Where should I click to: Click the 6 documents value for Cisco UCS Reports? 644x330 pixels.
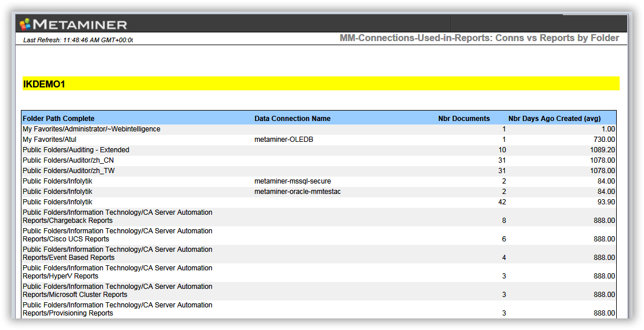point(504,239)
